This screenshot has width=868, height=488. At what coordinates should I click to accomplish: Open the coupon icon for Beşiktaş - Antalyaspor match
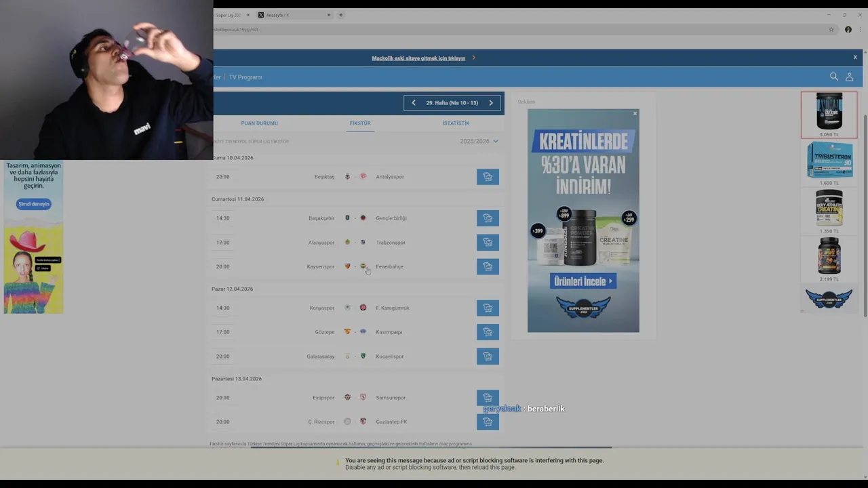click(x=488, y=177)
